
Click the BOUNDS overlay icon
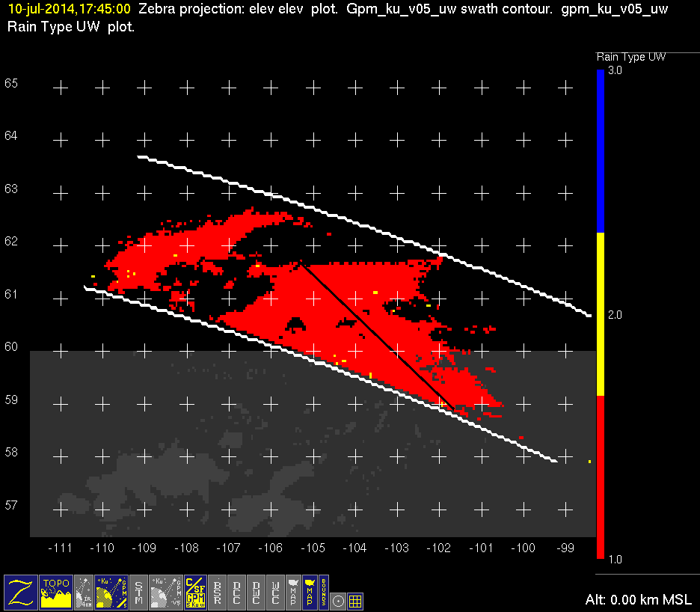click(x=324, y=592)
